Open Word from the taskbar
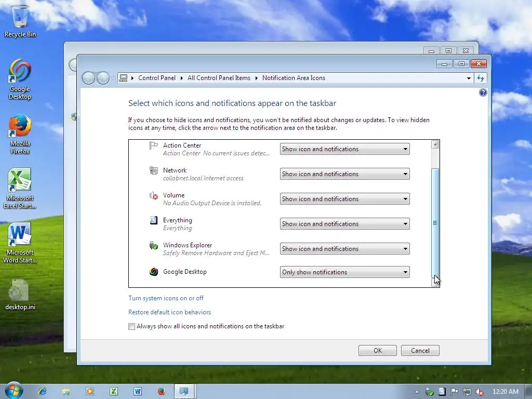Image resolution: width=532 pixels, height=399 pixels. coord(137,391)
